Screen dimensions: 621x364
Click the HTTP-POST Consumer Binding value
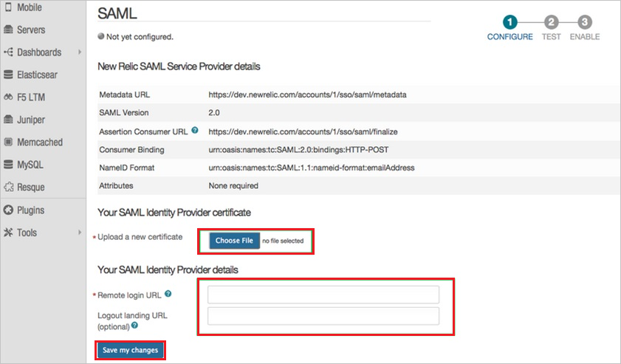pos(298,150)
